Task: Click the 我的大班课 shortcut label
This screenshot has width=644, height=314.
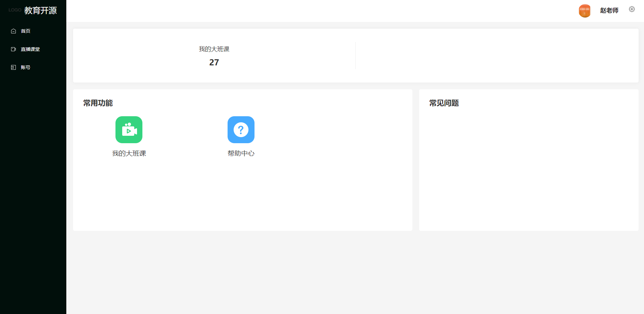Action: tap(129, 153)
